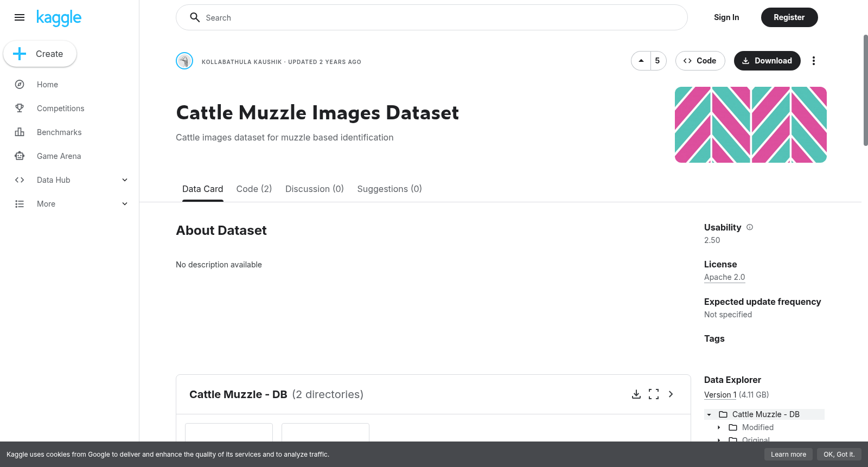Switch to the Data Card tab
Screen dimensions: 868x467
click(203, 189)
